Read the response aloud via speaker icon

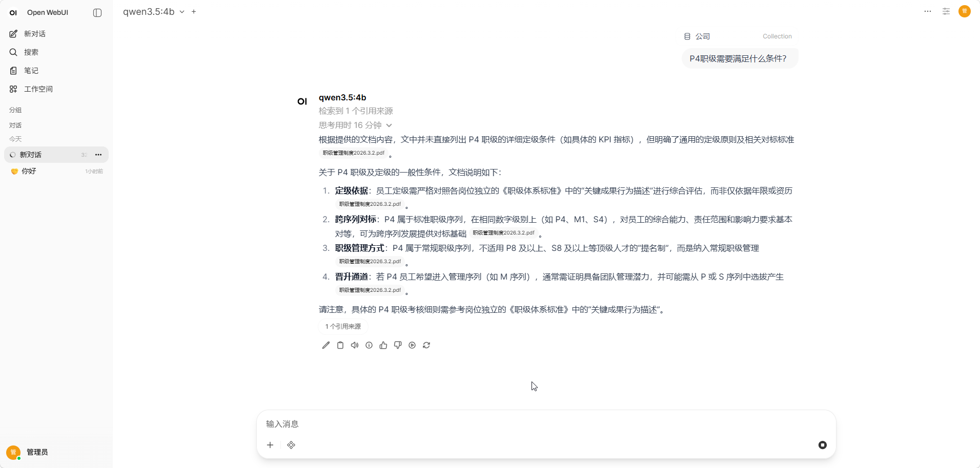point(354,345)
